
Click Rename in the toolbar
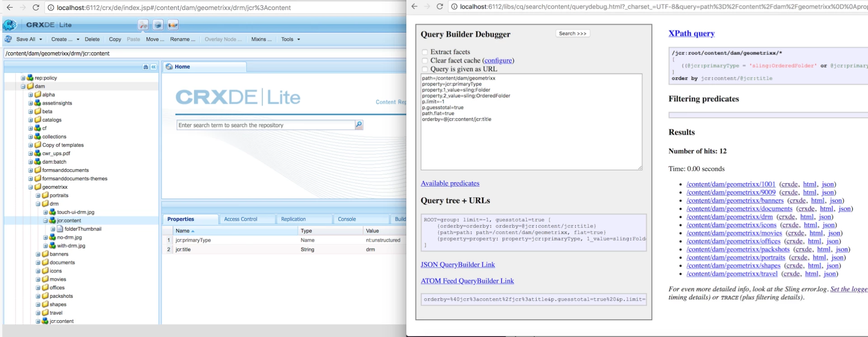click(183, 39)
